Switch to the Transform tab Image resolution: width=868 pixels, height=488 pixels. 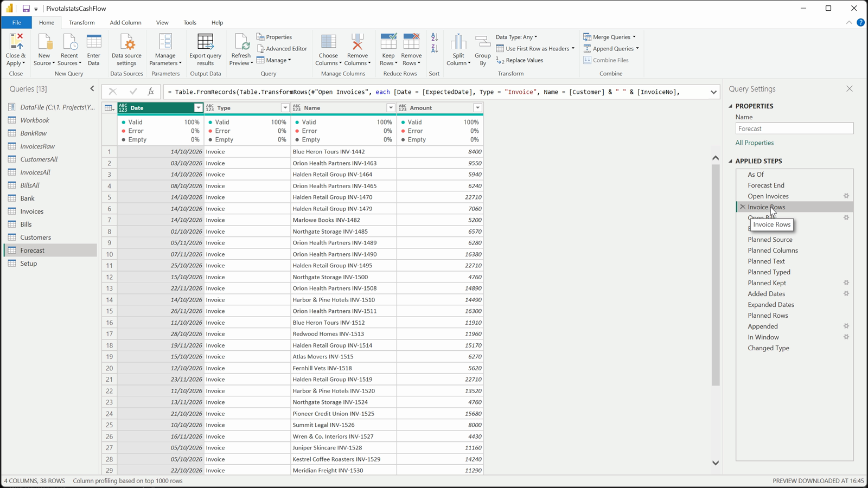point(82,23)
